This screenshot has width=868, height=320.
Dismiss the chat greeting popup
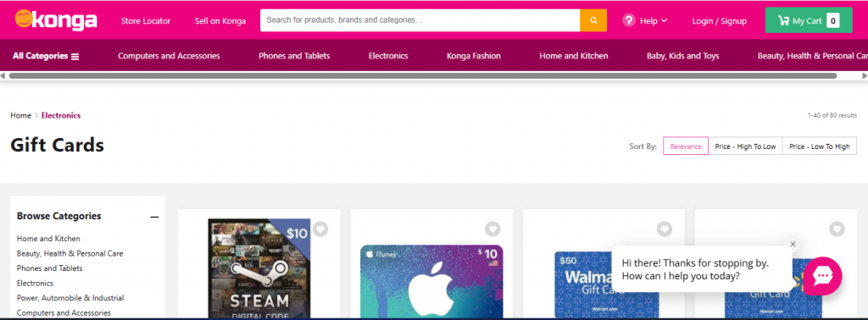793,245
